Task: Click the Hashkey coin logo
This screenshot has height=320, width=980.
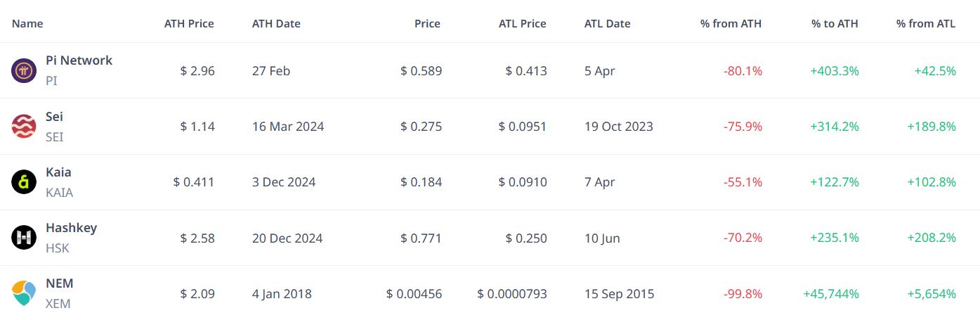Action: pos(23,238)
